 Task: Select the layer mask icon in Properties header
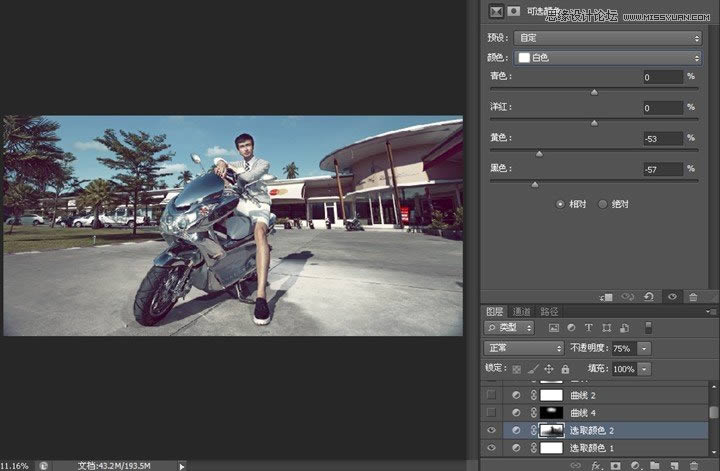pyautogui.click(x=513, y=11)
